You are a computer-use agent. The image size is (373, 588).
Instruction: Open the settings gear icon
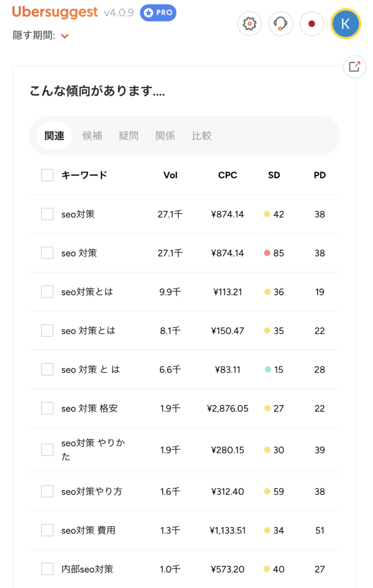(250, 24)
